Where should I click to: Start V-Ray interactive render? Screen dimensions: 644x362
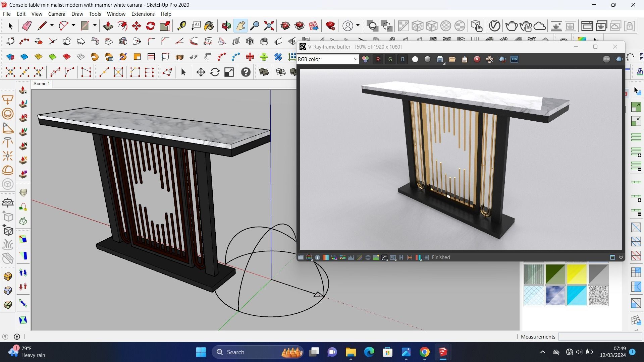point(526,26)
